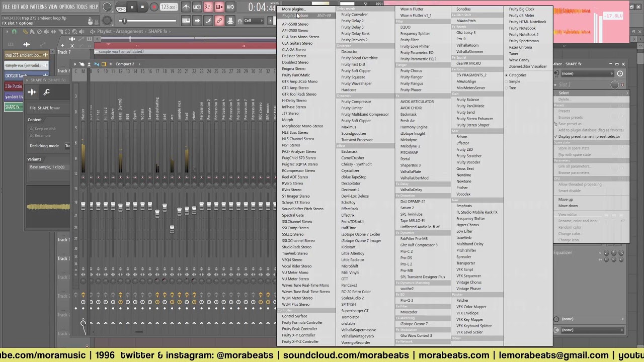Screen dimensions: 644x362
Task: Open the TOOLS menu
Action: [82, 7]
